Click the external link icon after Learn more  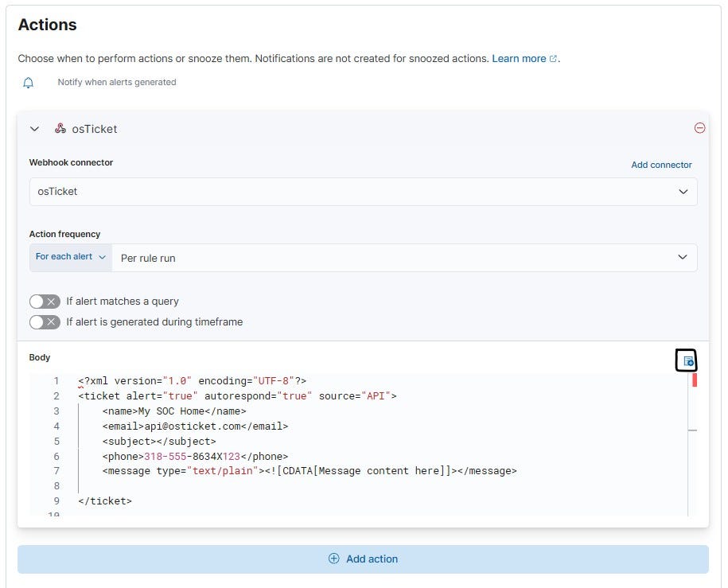tap(553, 59)
